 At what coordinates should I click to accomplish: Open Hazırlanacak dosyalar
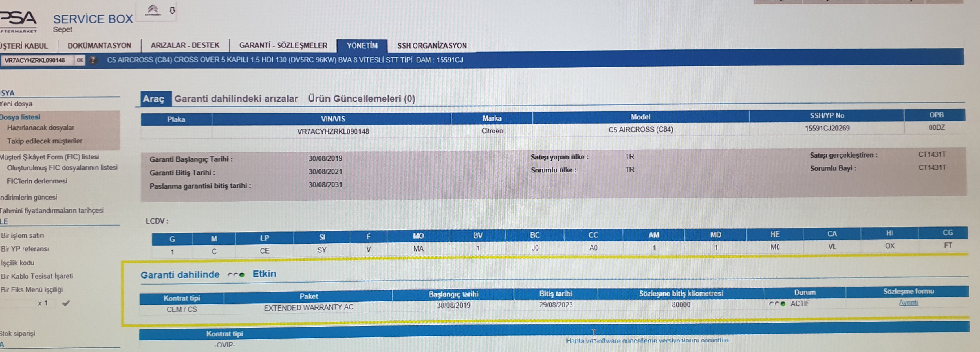tap(40, 128)
